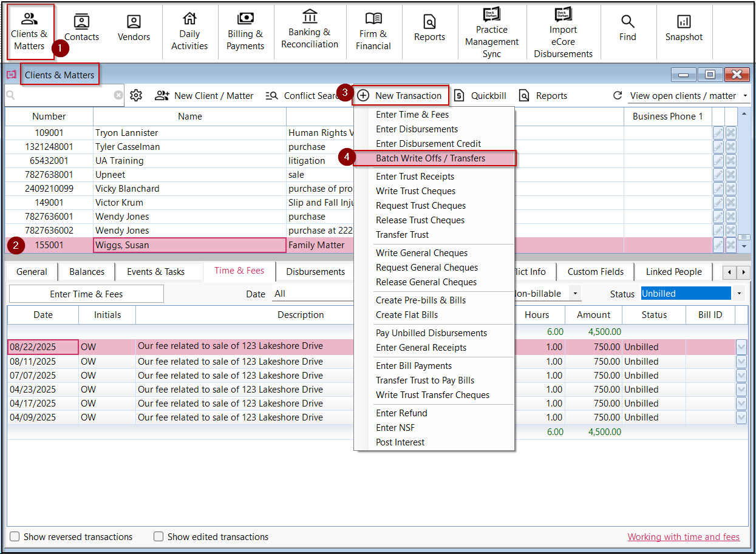The image size is (756, 554).
Task: Expand row action dropdown for 08/11/2025 entry
Action: [x=741, y=362]
